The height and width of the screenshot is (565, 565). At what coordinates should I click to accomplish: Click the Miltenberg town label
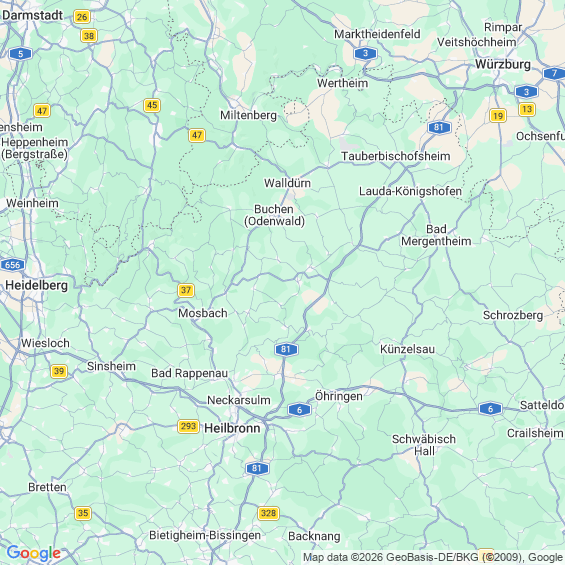coord(249,115)
